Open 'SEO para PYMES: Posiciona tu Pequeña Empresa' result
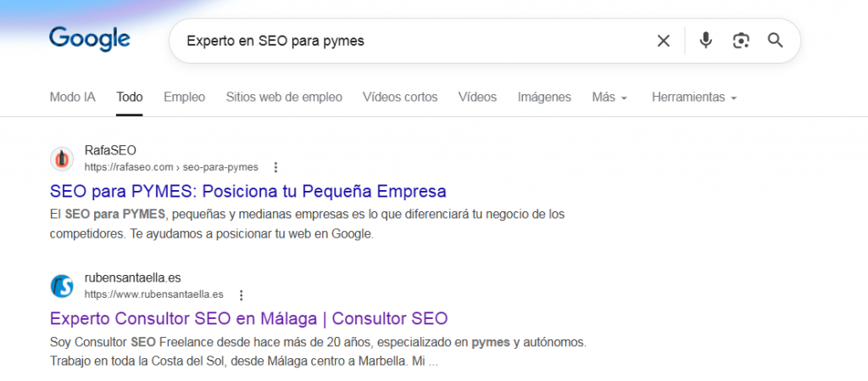868x381 pixels. point(248,192)
